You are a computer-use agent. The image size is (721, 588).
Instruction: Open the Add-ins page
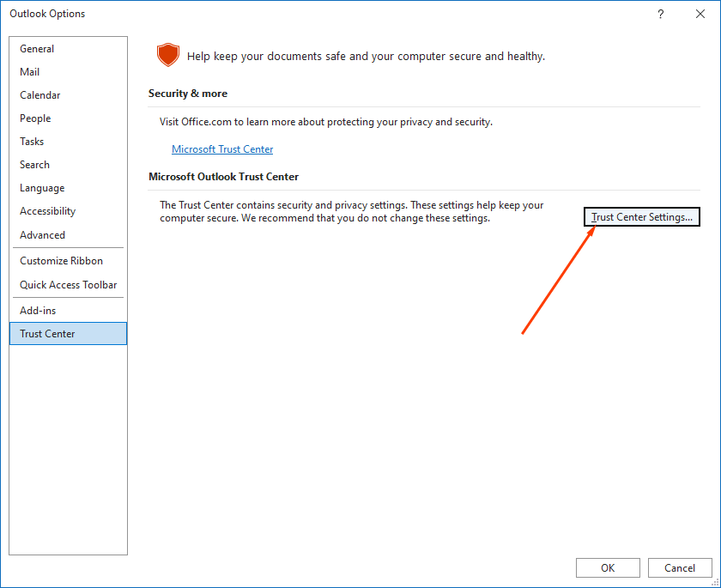click(36, 310)
